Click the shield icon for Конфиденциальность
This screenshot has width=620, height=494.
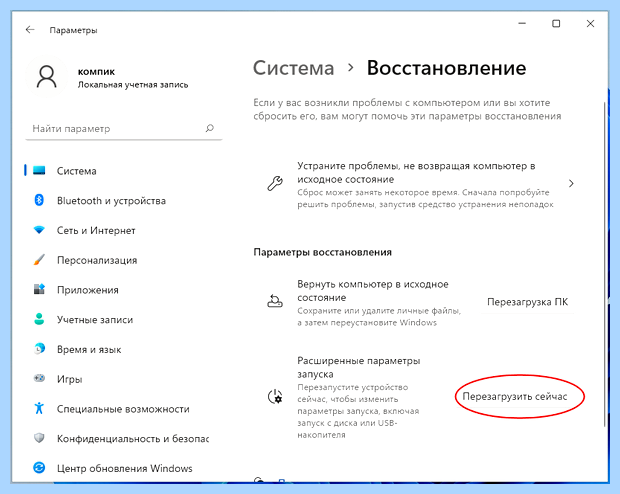tap(39, 438)
